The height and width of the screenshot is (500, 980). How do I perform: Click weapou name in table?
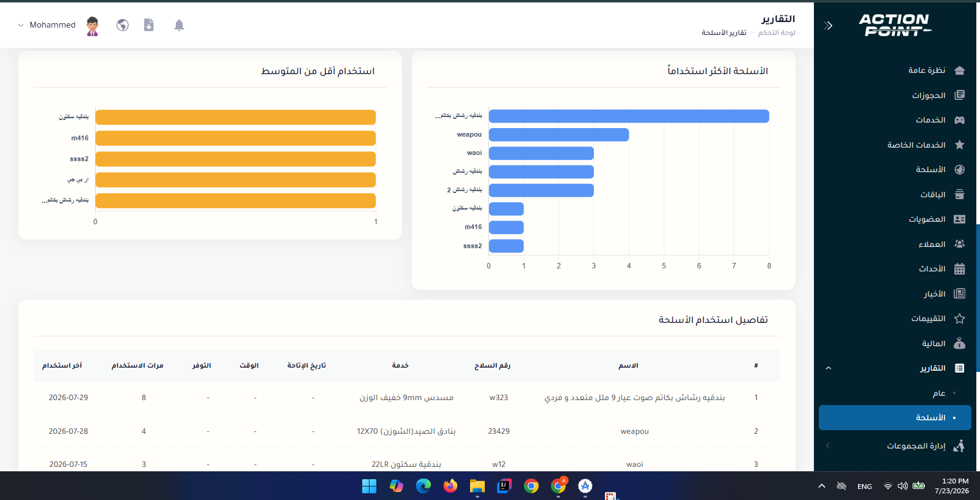point(634,431)
